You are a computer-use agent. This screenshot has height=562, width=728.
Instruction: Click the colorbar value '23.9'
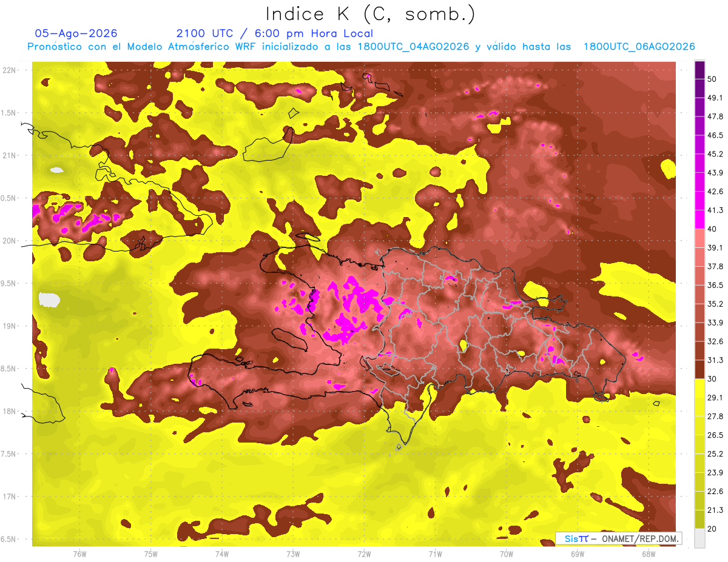(715, 472)
